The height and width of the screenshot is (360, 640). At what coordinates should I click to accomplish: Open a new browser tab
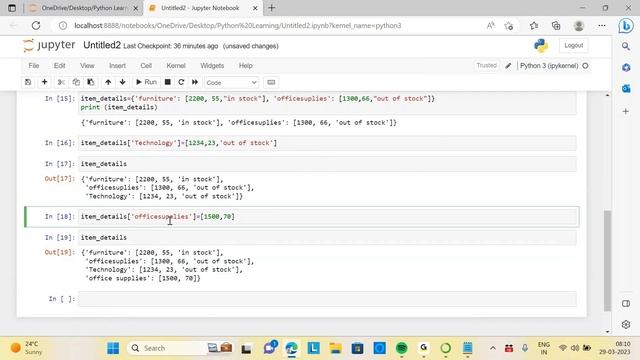271,8
